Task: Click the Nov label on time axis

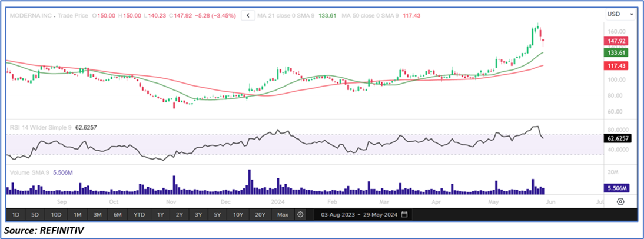Action: [171, 202]
